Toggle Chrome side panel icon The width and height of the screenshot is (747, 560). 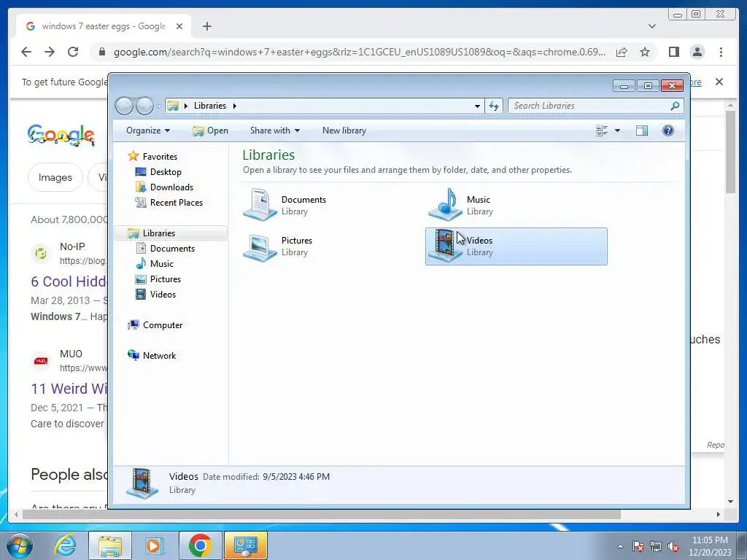point(673,52)
